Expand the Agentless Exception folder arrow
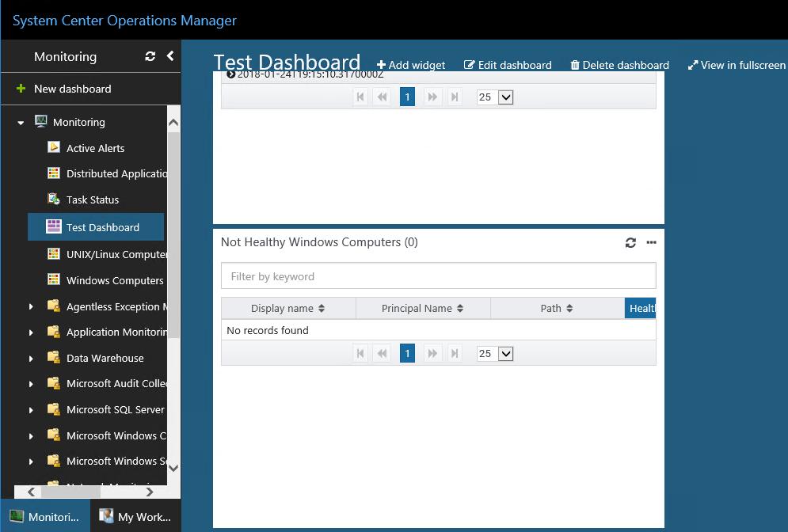Viewport: 788px width, 532px height. 31,306
